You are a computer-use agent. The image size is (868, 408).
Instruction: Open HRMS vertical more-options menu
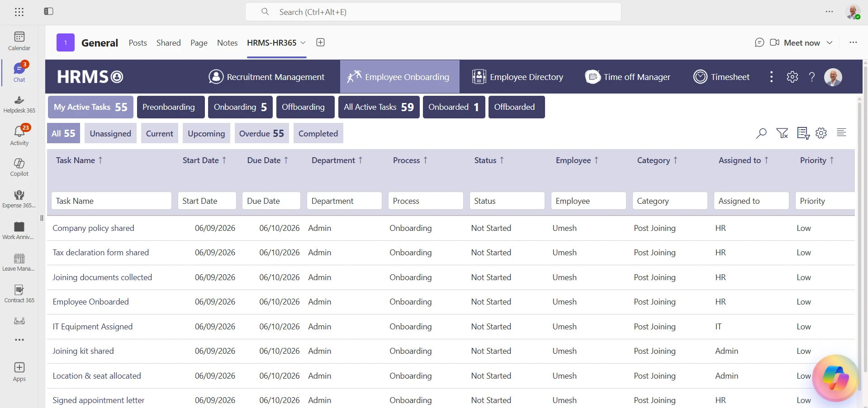tap(772, 77)
